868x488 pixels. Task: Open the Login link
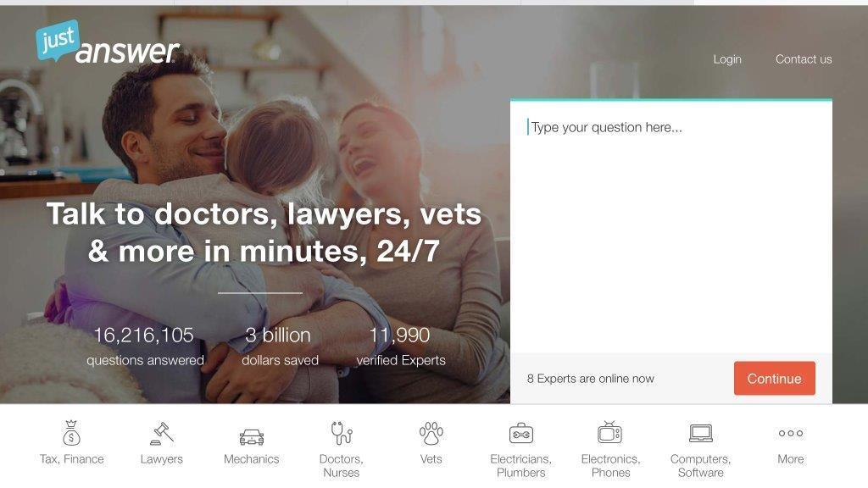tap(726, 59)
